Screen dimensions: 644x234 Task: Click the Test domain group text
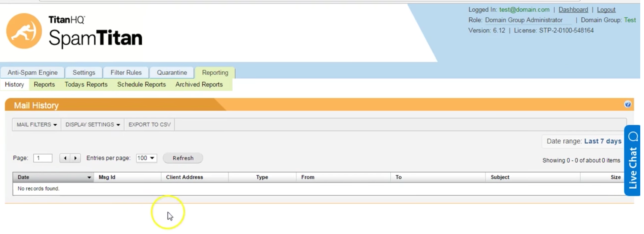click(630, 20)
